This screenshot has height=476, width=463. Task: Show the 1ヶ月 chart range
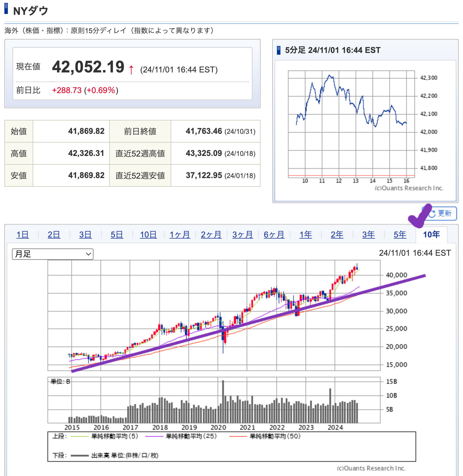coord(180,235)
